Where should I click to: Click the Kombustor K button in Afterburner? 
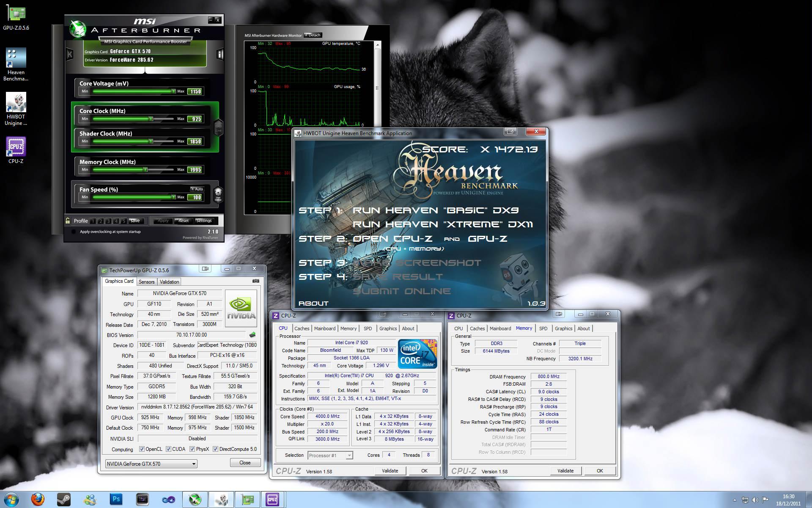70,54
